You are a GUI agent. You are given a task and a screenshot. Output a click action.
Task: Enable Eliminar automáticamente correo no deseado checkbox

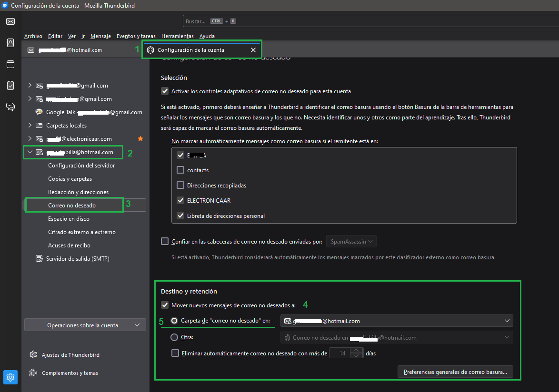(175, 353)
